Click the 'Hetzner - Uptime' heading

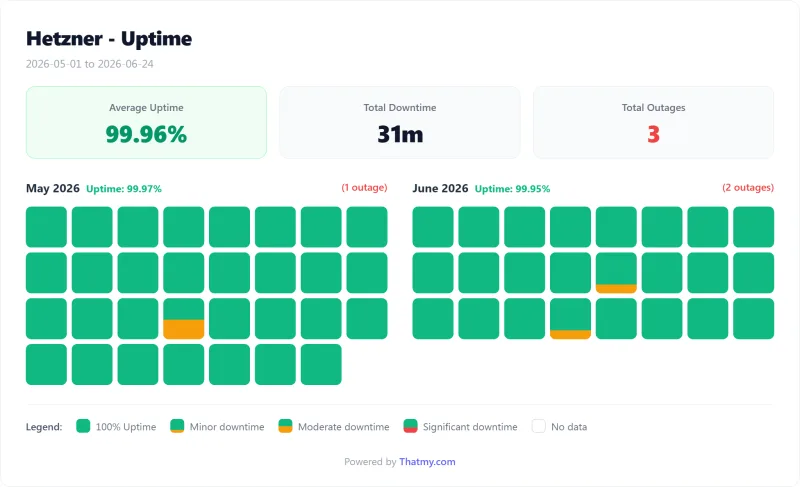click(109, 39)
